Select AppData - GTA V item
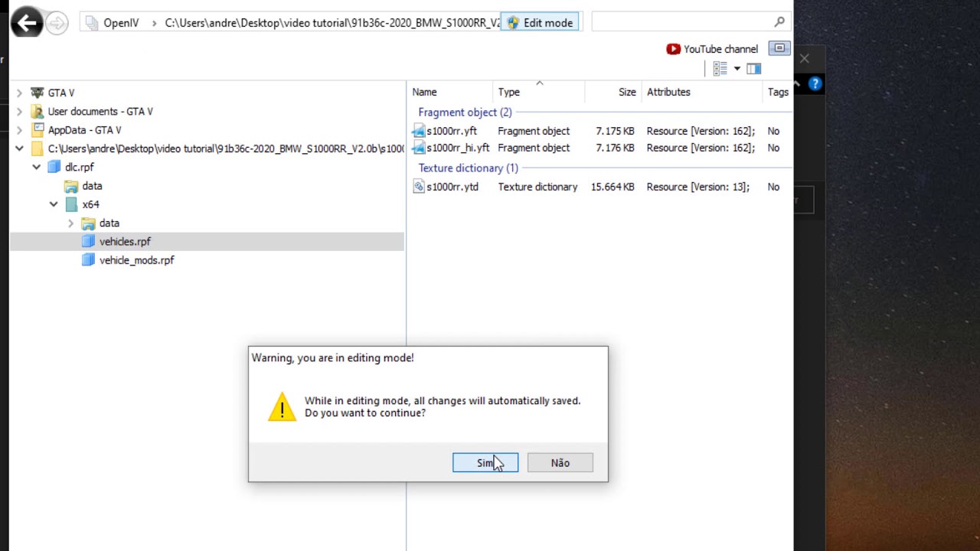The width and height of the screenshot is (980, 551). [x=84, y=130]
